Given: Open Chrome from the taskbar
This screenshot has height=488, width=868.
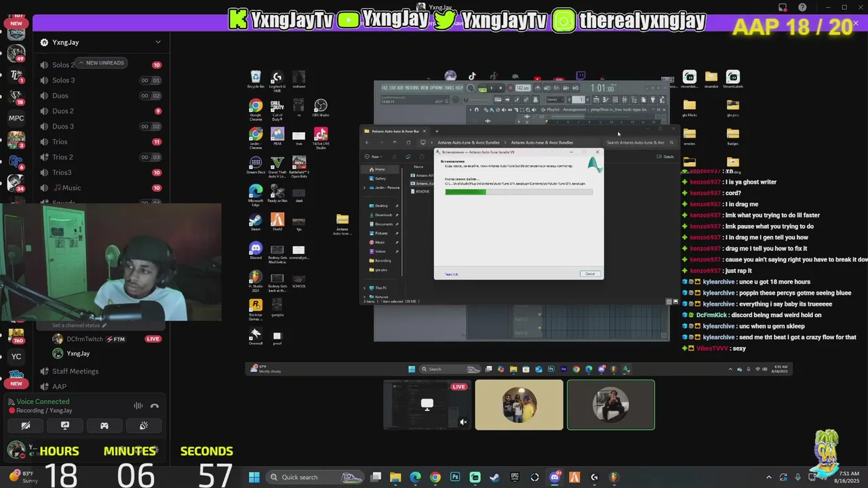Looking at the screenshot, I should [x=435, y=477].
